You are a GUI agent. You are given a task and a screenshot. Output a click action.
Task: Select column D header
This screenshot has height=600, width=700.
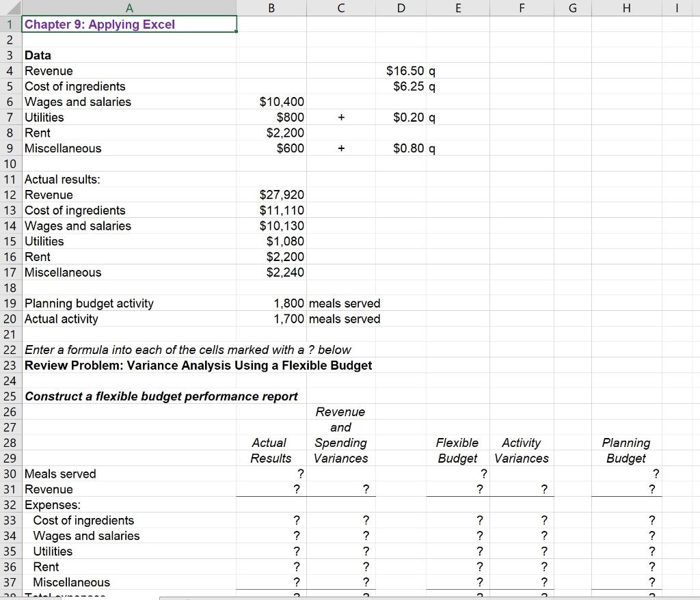pyautogui.click(x=401, y=8)
